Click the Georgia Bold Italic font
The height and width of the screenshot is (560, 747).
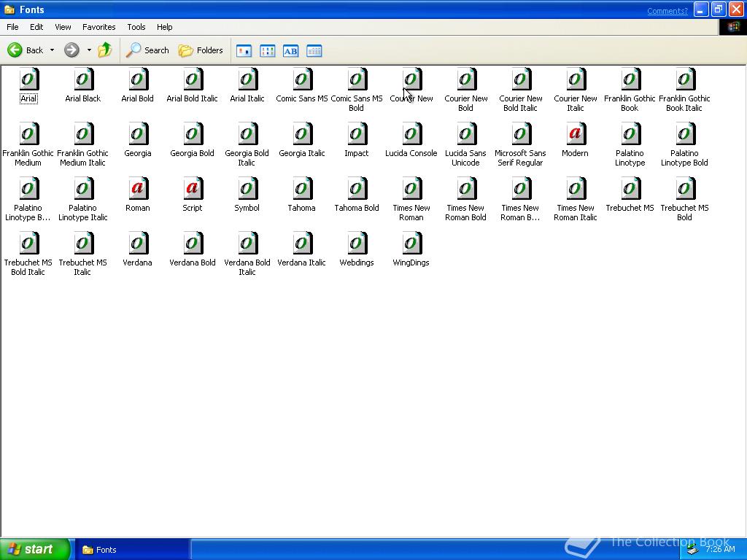tap(247, 134)
